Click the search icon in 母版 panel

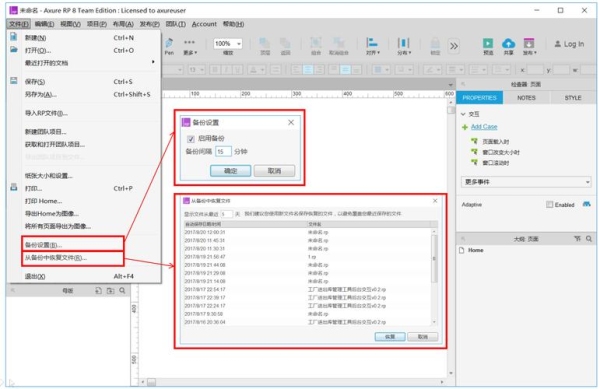(122, 291)
